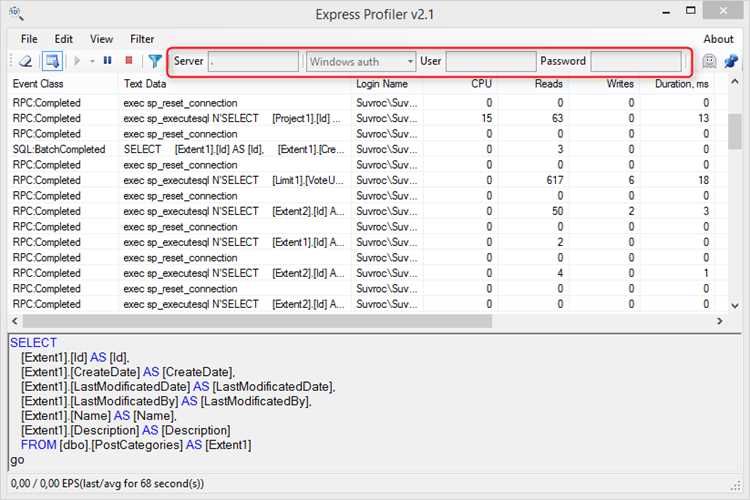Image resolution: width=750 pixels, height=500 pixels.
Task: Toggle the blue pushpin stay-on-top icon
Action: 731,61
